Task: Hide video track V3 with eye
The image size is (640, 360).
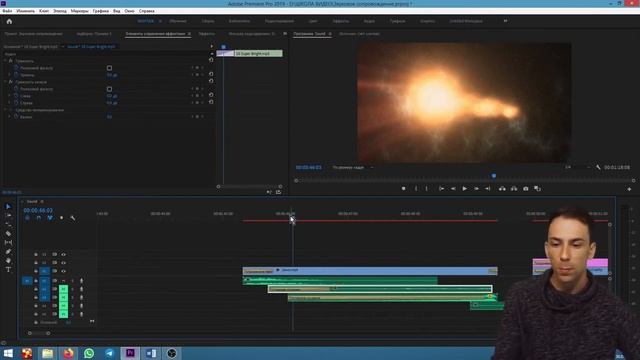Action: [x=63, y=254]
